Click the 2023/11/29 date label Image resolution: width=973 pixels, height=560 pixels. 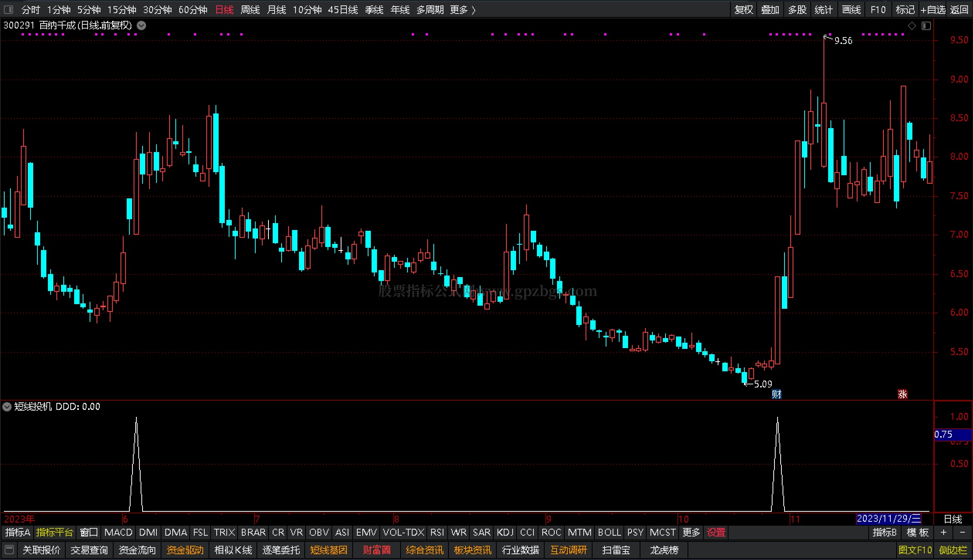point(888,519)
